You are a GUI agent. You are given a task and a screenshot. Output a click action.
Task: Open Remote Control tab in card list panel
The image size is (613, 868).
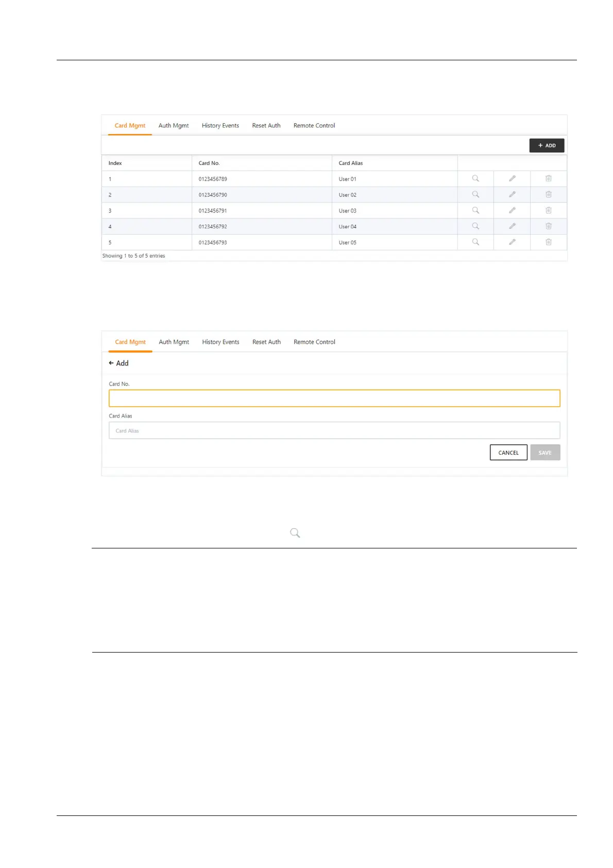[314, 125]
